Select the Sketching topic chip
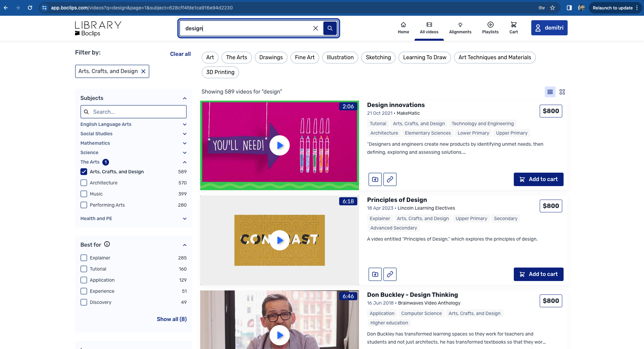Viewport: 644px width, 349px height. pyautogui.click(x=378, y=58)
